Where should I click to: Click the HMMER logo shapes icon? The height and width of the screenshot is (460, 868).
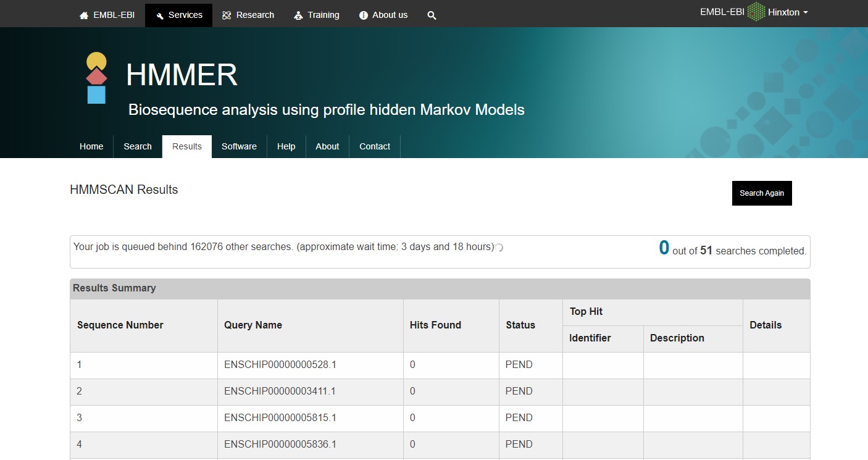coord(96,78)
